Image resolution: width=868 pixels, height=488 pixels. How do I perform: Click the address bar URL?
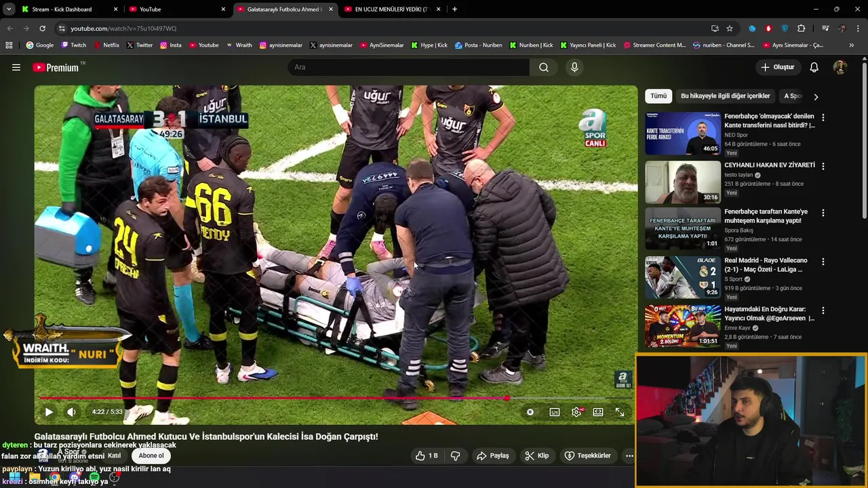click(x=123, y=28)
